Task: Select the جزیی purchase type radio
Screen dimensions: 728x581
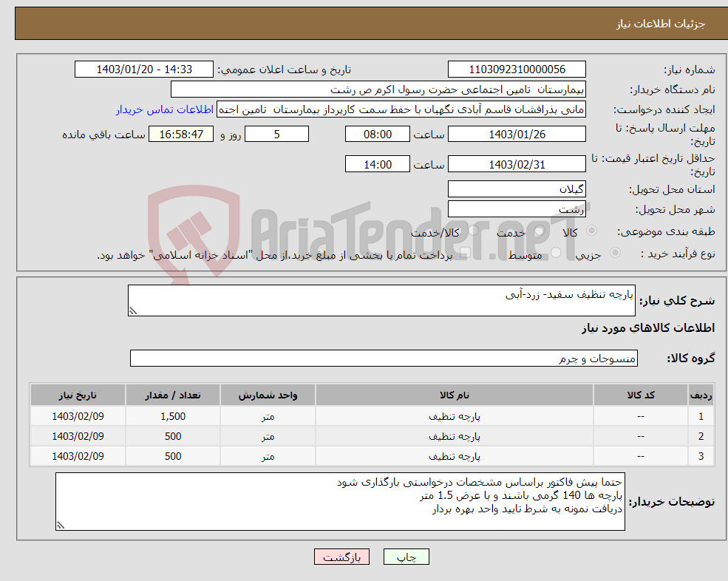Action: (x=615, y=252)
